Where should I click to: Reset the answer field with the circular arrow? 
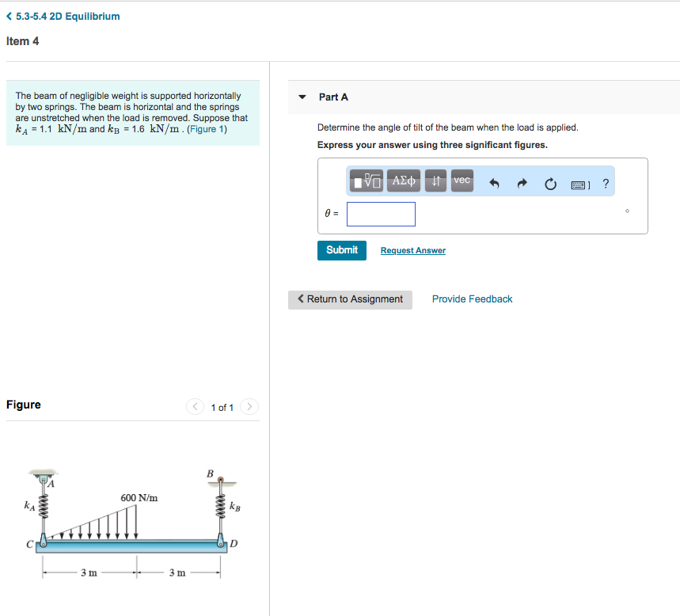pyautogui.click(x=550, y=182)
